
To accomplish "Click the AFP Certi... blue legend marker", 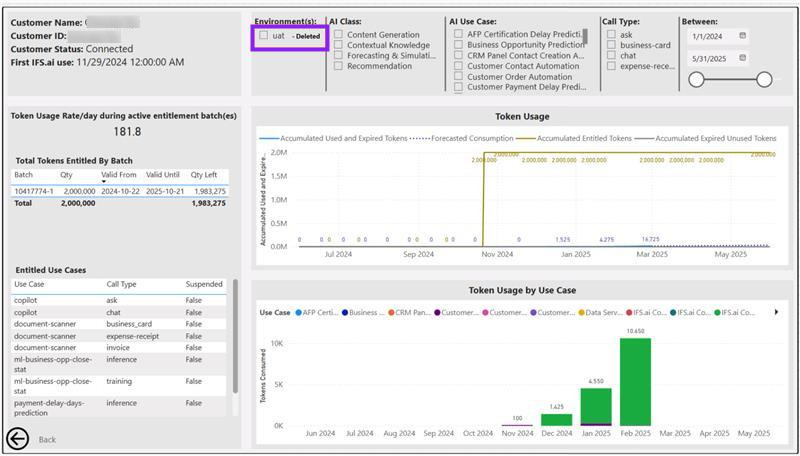I will [x=298, y=312].
